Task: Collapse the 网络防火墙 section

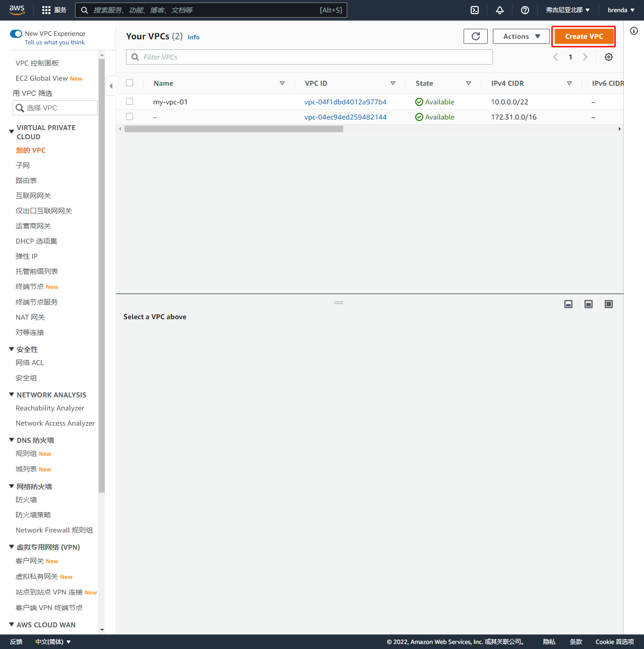Action: coord(12,486)
